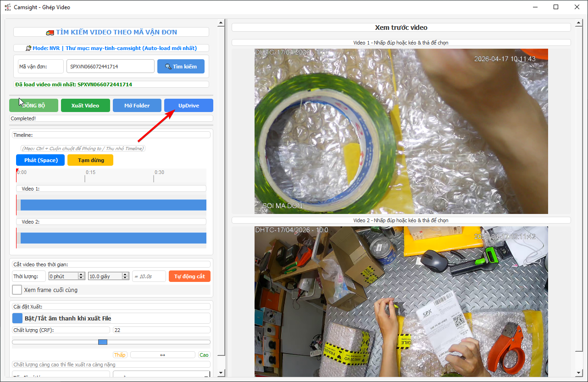Decrease the giây seconds spinner value
This screenshot has height=382, width=588.
point(125,278)
